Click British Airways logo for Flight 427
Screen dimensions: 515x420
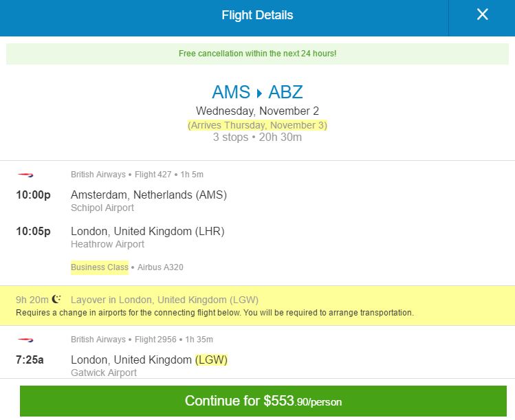[x=25, y=175]
